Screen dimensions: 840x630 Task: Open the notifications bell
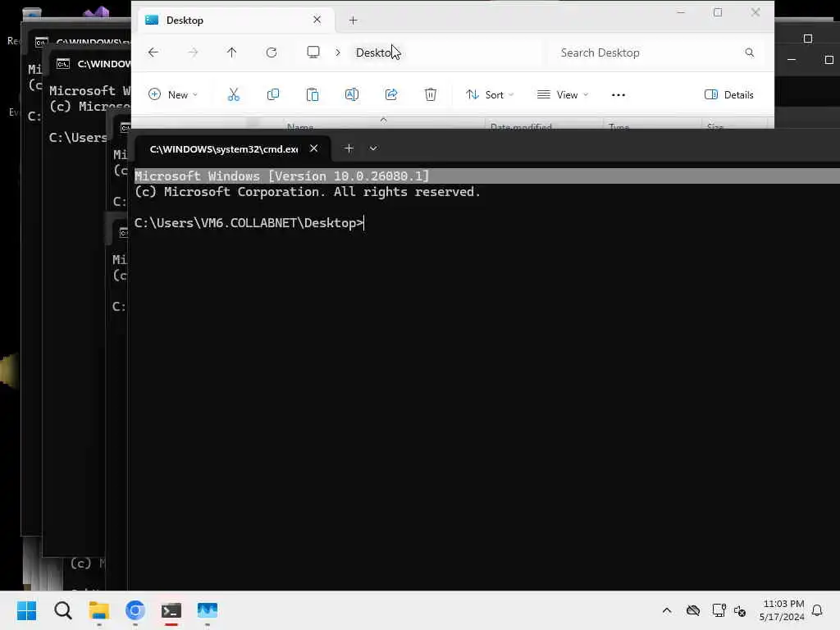(x=817, y=610)
